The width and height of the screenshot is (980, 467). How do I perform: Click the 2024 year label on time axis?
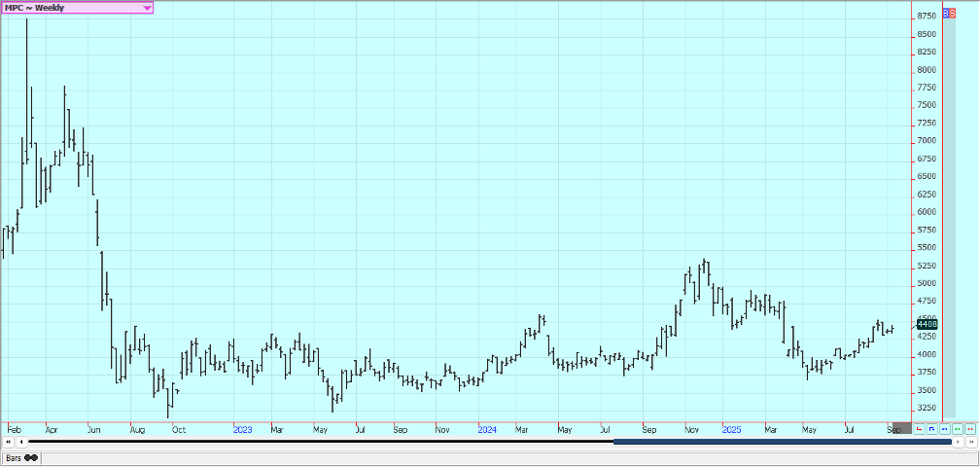[x=487, y=430]
